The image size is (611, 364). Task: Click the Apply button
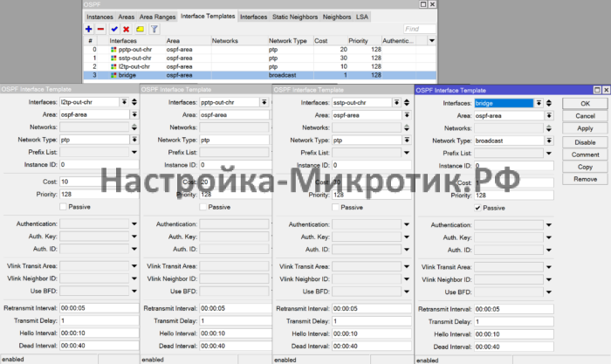click(585, 128)
